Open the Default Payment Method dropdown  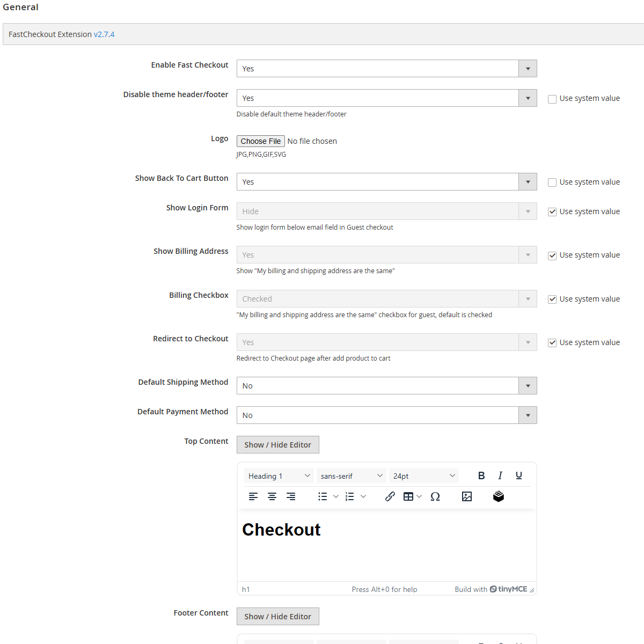click(x=386, y=415)
